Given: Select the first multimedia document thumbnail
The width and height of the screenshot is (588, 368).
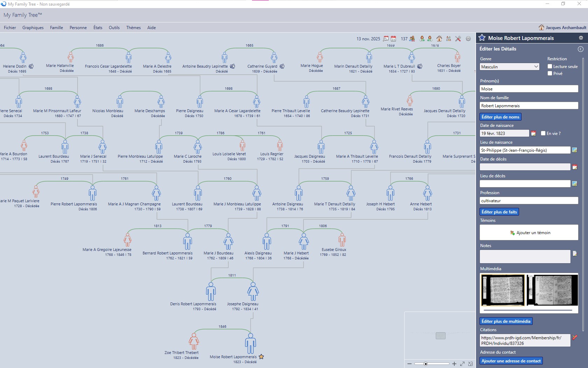Looking at the screenshot, I should [x=503, y=290].
